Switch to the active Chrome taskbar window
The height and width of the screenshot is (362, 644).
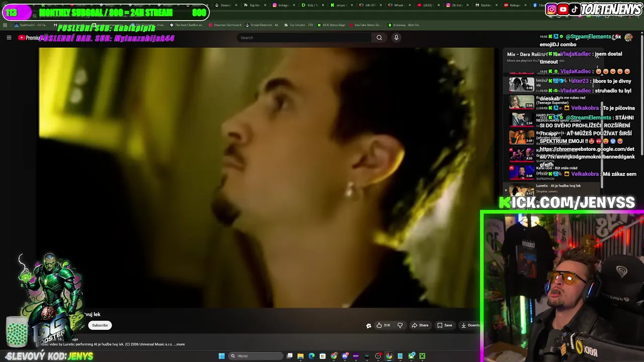pyautogui.click(x=389, y=356)
